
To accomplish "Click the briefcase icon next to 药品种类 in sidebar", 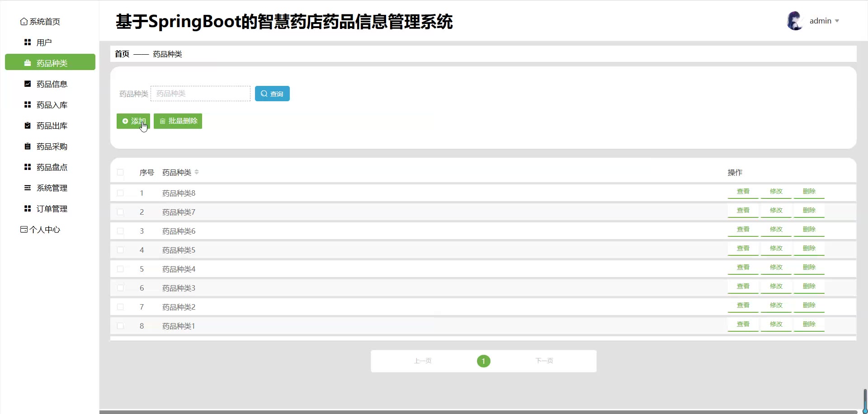I will (x=28, y=63).
